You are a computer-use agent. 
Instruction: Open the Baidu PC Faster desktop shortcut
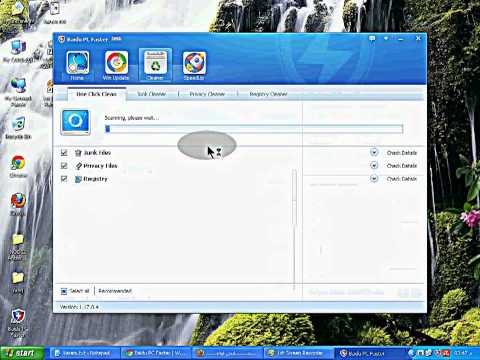18,322
